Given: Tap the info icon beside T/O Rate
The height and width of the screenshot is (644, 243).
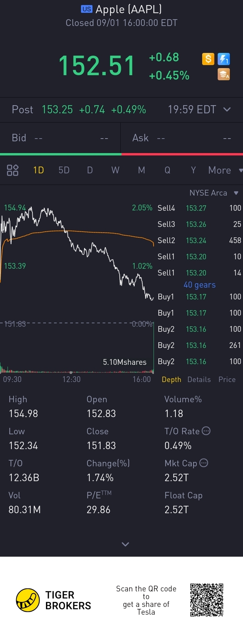Looking at the screenshot, I should coord(206,431).
